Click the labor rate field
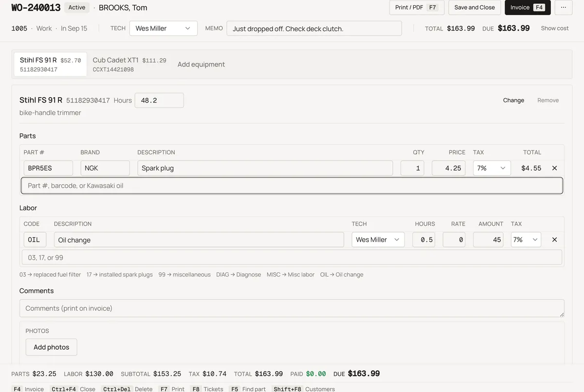The width and height of the screenshot is (584, 392). 454,240
